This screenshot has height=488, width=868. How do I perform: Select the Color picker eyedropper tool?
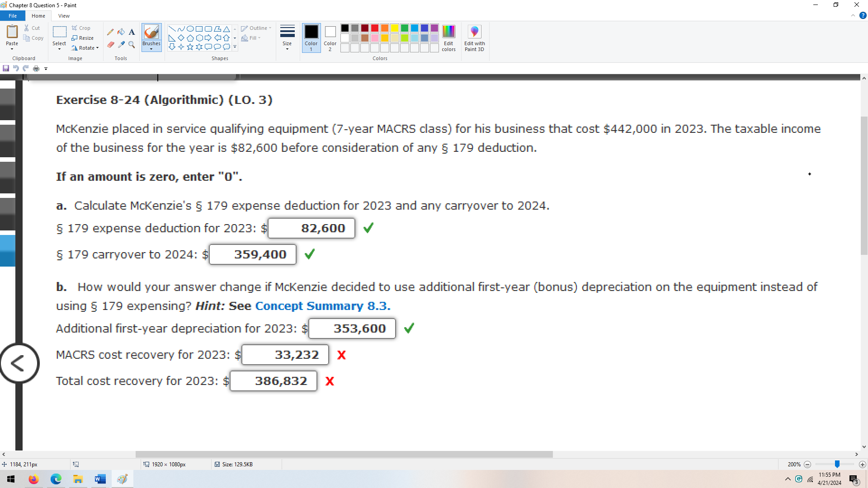pyautogui.click(x=121, y=45)
